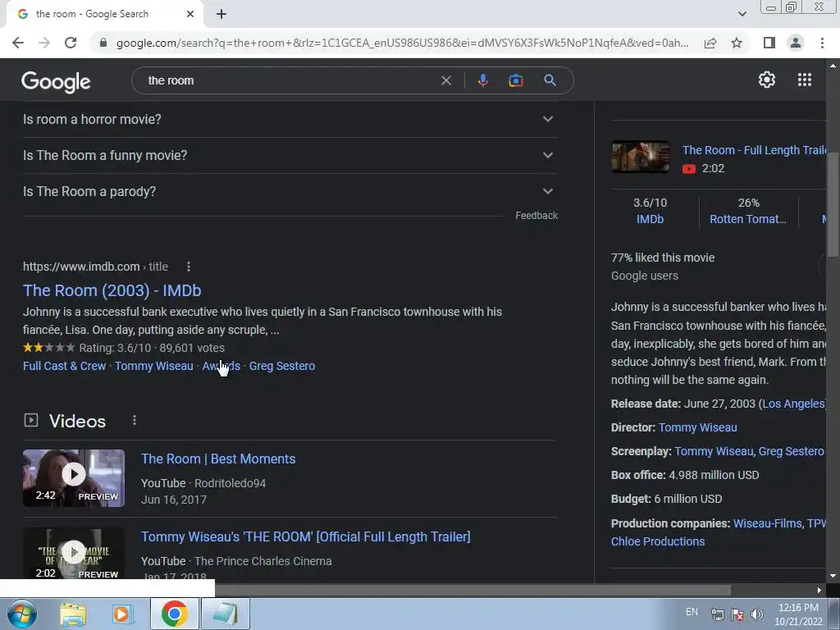This screenshot has width=840, height=630.
Task: Open Full Cast & Crew link
Action: point(64,366)
